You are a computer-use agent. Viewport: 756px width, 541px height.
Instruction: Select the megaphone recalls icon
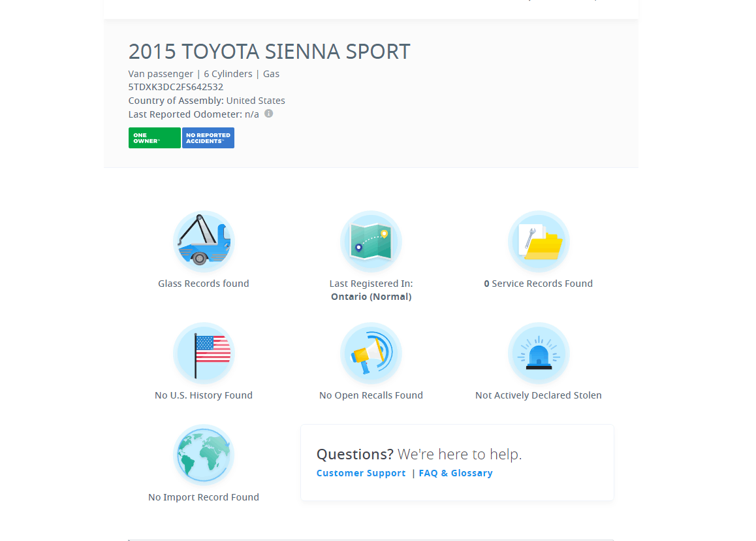[x=371, y=353]
